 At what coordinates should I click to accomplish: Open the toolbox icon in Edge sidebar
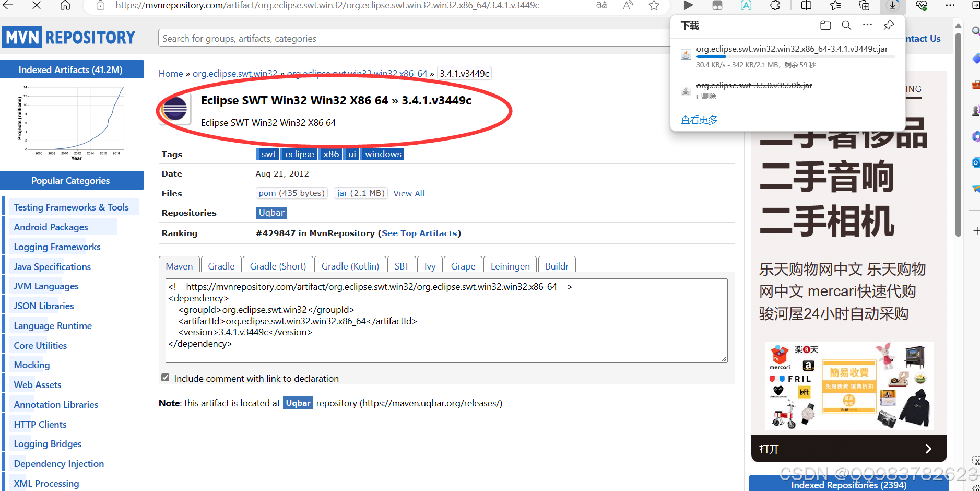click(975, 84)
